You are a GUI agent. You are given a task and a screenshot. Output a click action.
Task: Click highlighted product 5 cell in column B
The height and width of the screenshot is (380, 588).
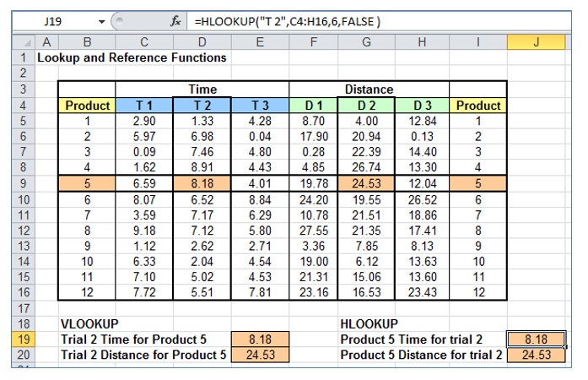[87, 183]
